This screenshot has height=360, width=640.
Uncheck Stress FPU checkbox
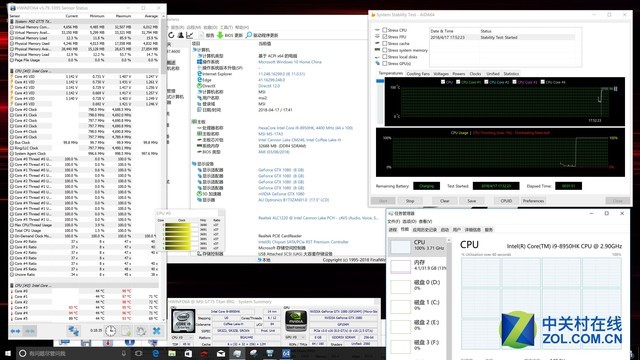pos(384,37)
